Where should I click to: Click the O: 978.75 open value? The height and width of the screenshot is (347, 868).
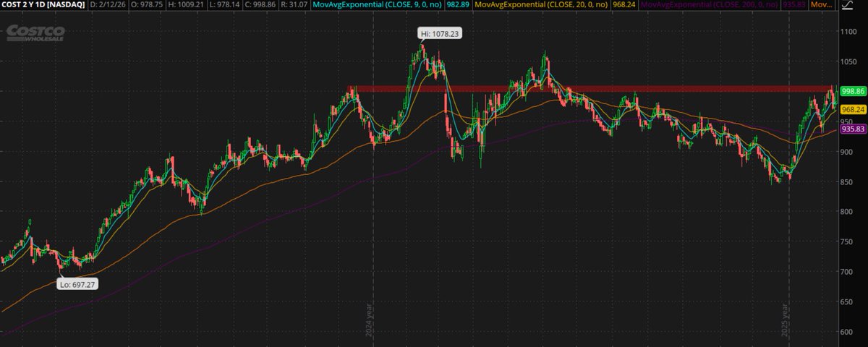[x=146, y=5]
